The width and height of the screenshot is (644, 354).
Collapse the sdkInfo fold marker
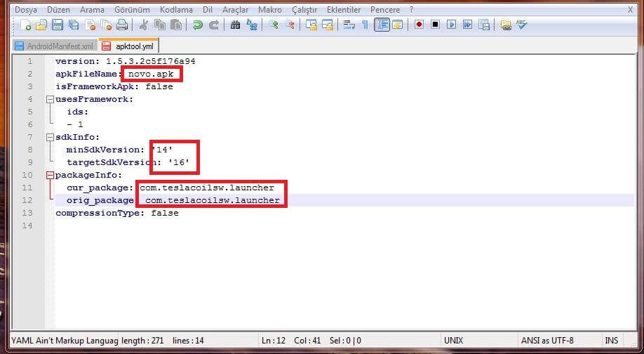(50, 138)
